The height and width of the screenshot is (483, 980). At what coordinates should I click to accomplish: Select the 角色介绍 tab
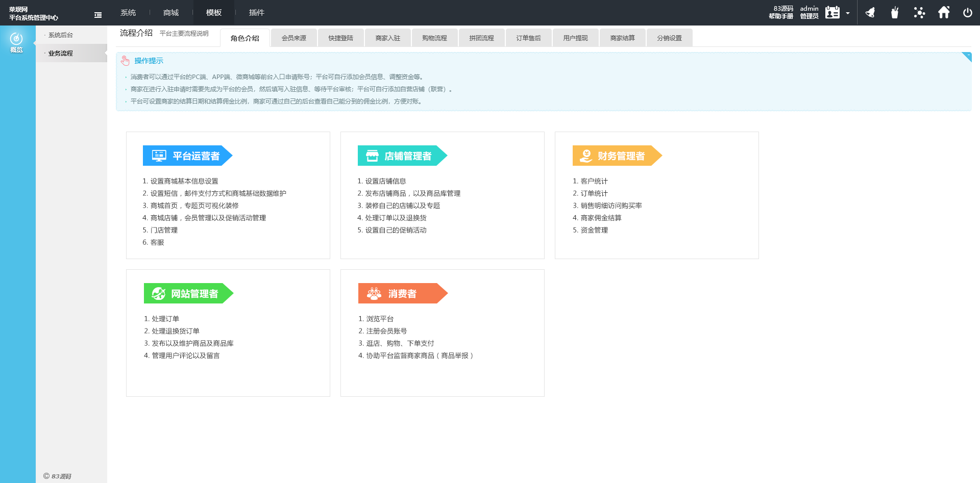245,38
